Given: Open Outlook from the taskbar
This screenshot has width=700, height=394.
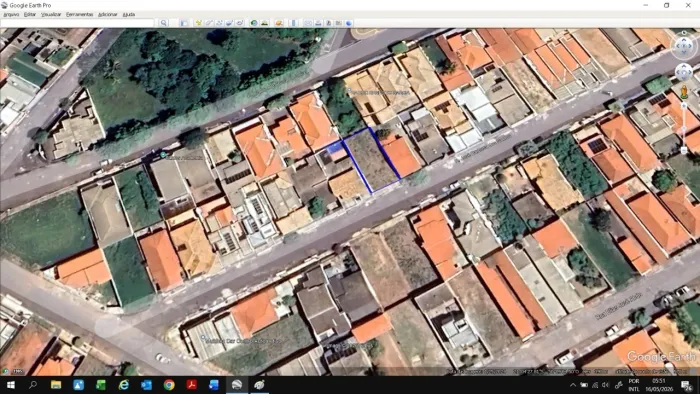Looking at the screenshot, I should click(x=146, y=385).
